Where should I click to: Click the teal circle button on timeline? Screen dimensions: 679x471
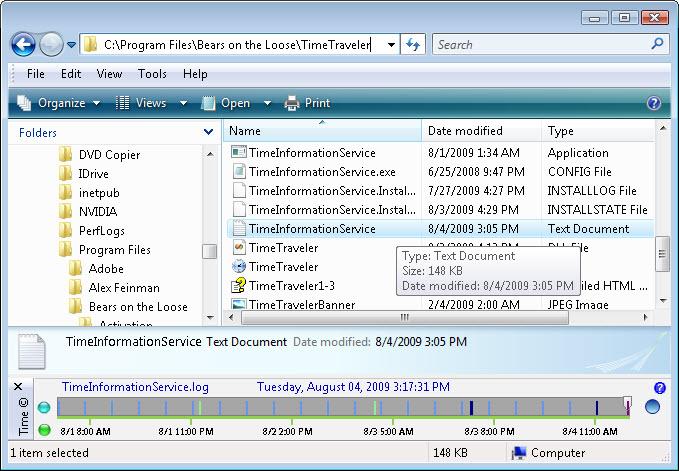pos(44,407)
